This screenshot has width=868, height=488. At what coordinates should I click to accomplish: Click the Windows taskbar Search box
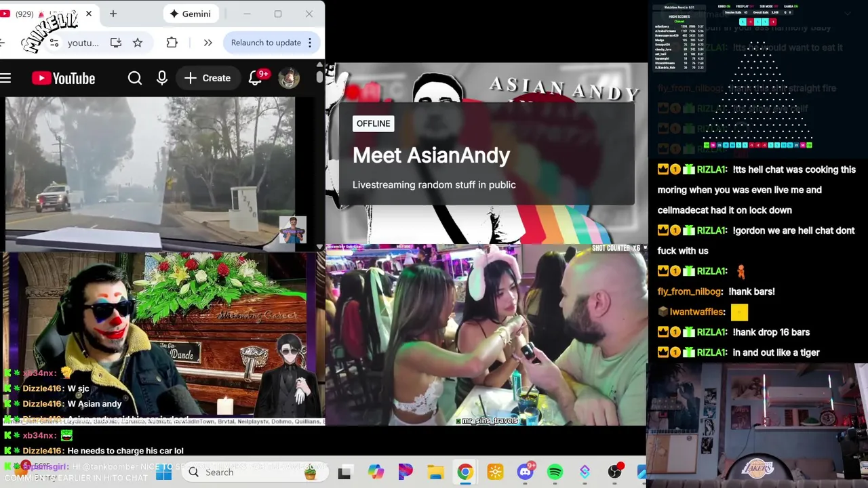click(255, 472)
